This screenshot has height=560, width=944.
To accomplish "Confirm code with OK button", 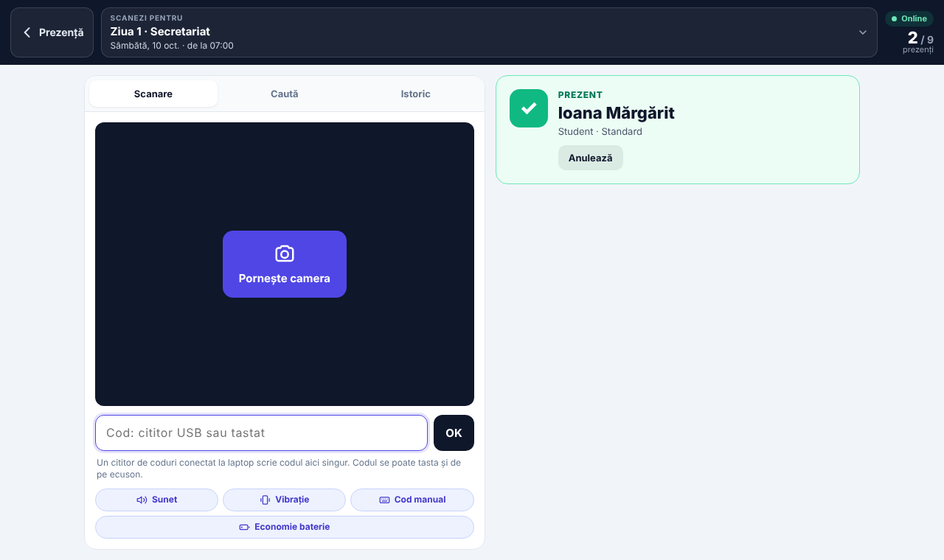I will coord(454,433).
